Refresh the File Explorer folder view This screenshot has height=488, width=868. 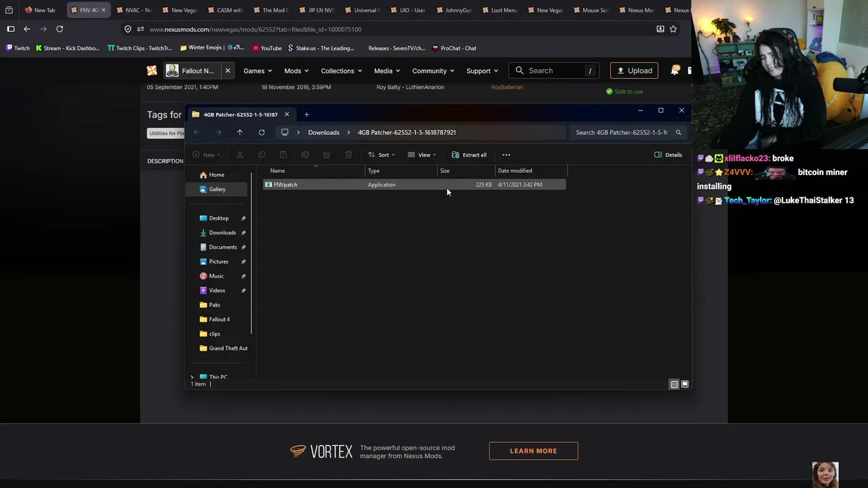click(x=262, y=132)
